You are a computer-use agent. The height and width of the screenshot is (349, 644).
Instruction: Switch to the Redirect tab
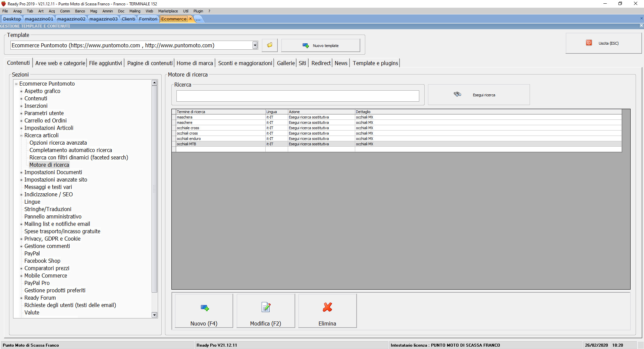(321, 63)
